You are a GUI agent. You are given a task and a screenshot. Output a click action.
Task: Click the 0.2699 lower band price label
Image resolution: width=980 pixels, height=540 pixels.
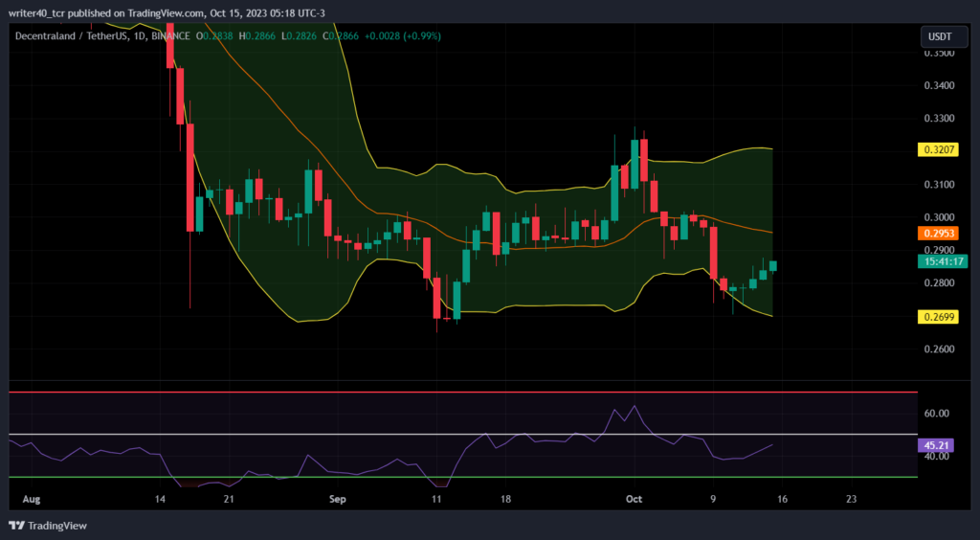tap(938, 317)
